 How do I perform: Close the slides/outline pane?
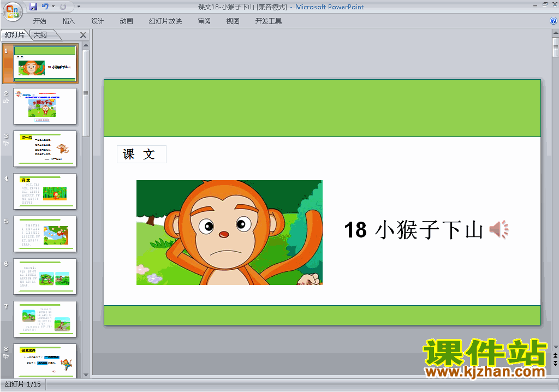pyautogui.click(x=83, y=35)
